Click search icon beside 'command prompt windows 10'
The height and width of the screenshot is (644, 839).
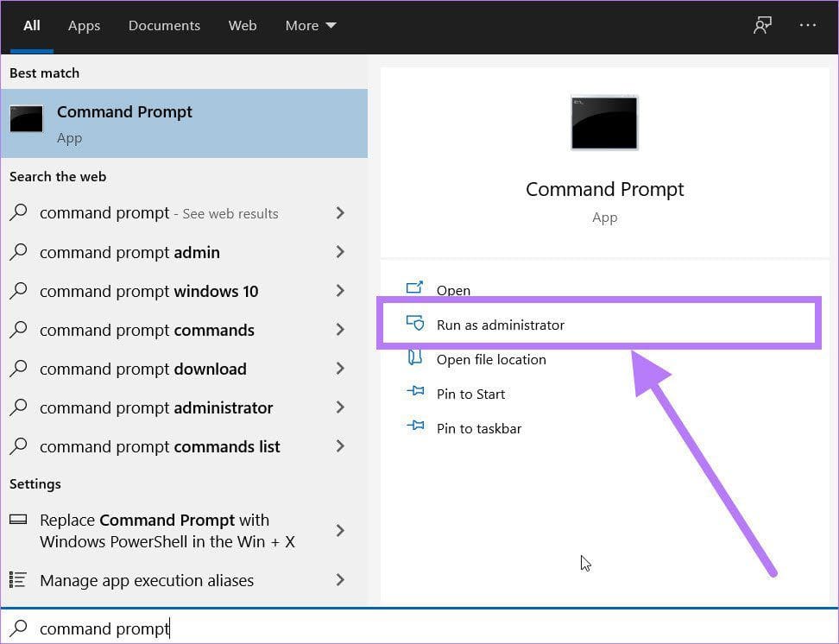click(x=18, y=291)
